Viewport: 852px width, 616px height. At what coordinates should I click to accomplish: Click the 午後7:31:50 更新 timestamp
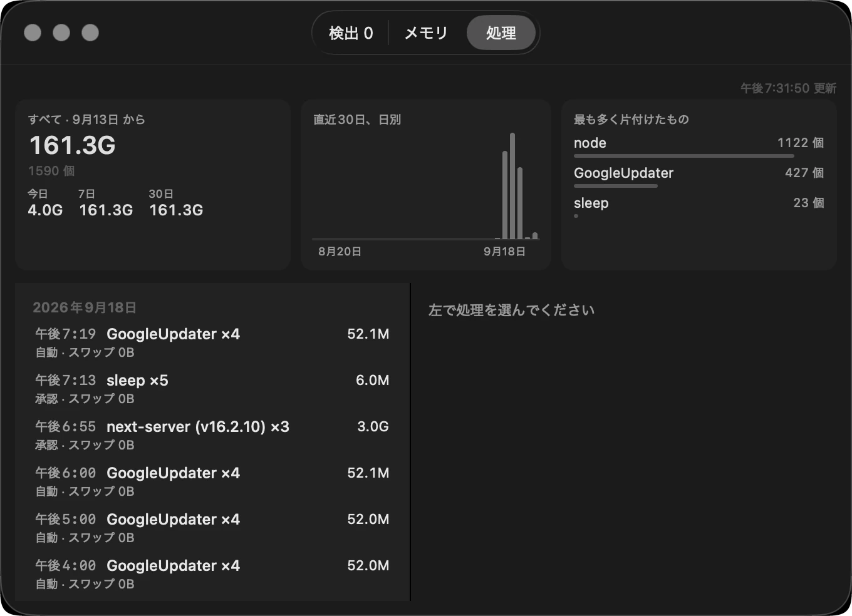click(x=788, y=88)
